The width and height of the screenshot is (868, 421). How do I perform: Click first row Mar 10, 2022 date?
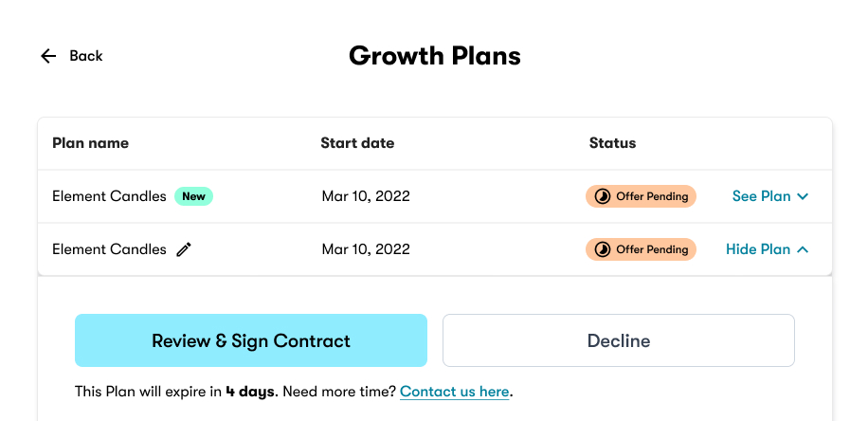click(366, 196)
